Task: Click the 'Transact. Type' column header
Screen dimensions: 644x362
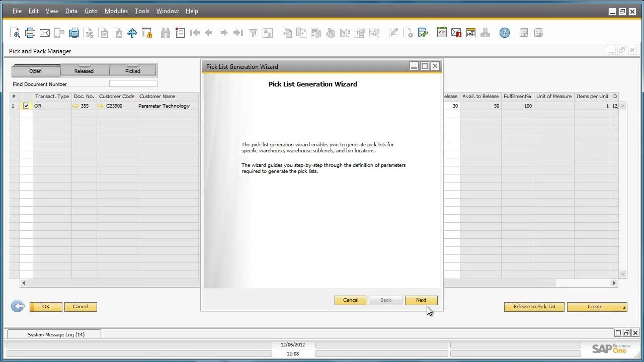Action: coord(52,97)
